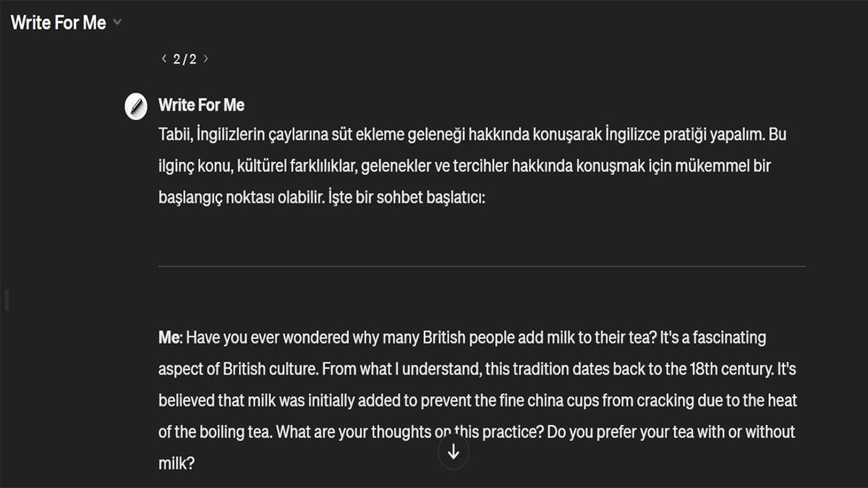Click the Write For Me title in header
868x488 pixels.
59,23
